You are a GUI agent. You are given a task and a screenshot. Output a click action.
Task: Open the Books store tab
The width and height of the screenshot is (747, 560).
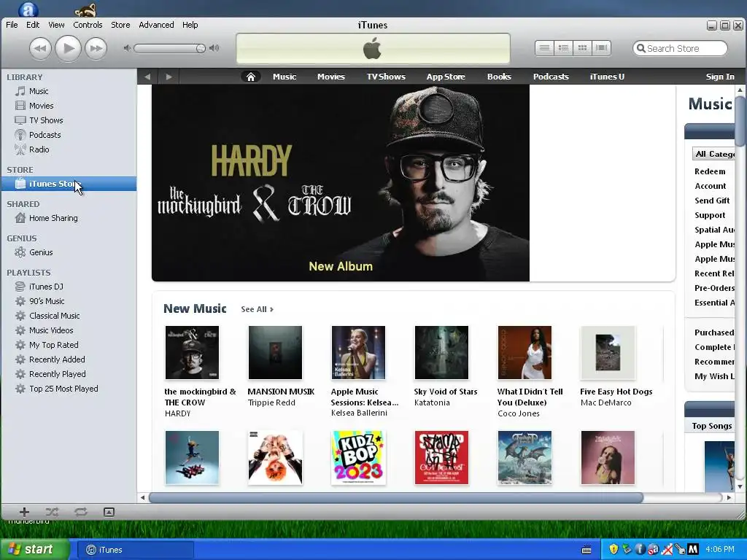499,77
